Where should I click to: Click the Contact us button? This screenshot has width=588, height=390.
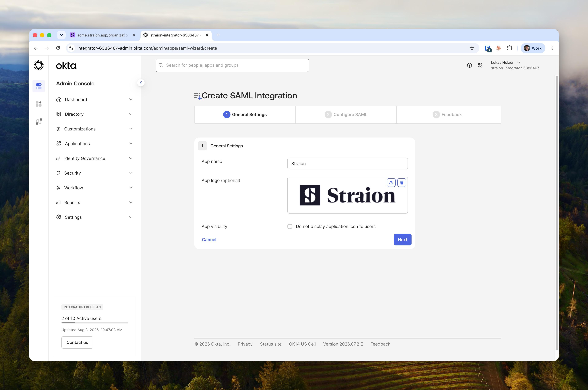77,342
